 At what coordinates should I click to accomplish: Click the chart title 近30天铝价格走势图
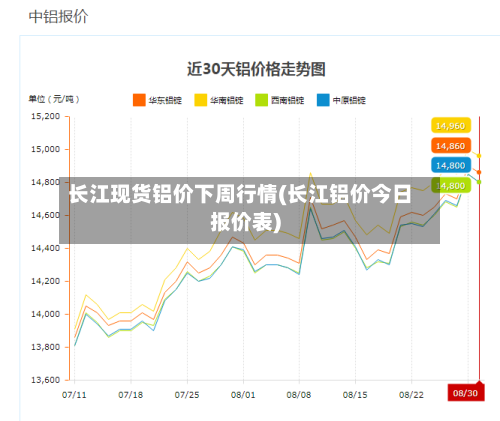pyautogui.click(x=256, y=69)
